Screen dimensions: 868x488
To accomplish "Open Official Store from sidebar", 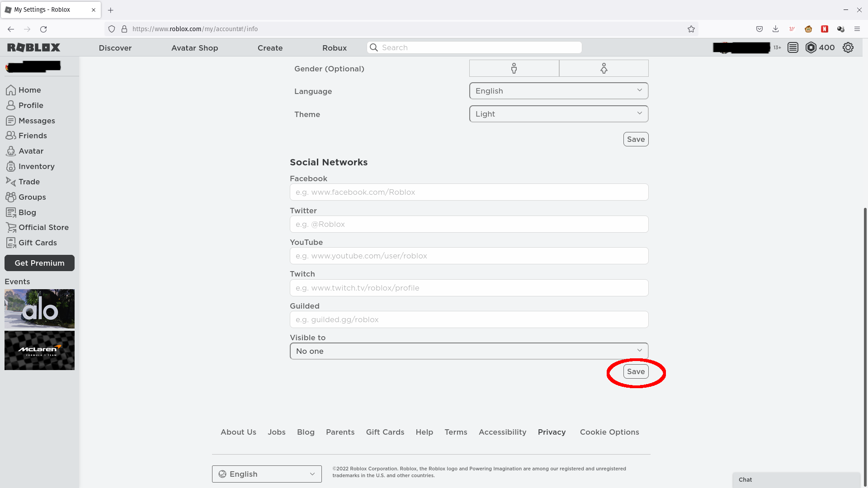I will click(38, 227).
